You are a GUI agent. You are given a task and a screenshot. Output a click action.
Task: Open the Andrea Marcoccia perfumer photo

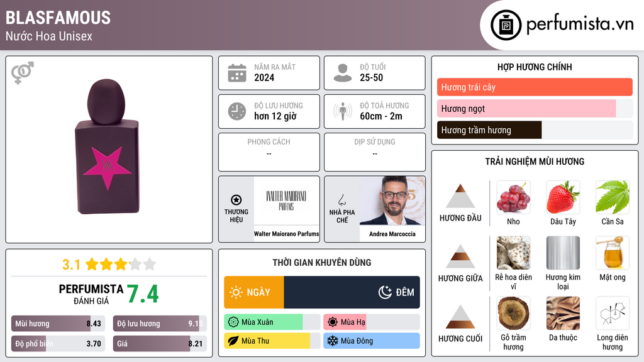coord(392,200)
